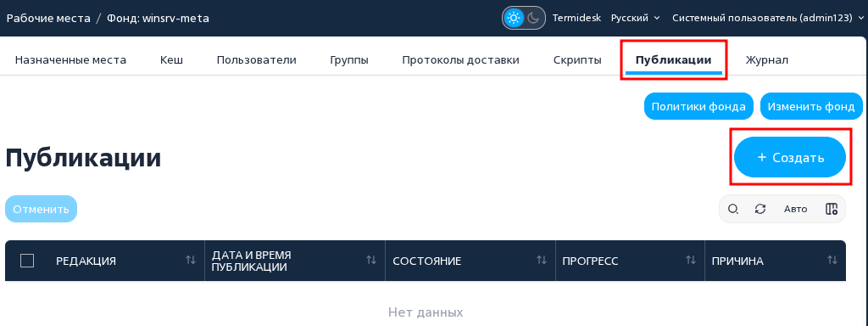Sort by Дата и время публикации arrows

click(x=371, y=260)
